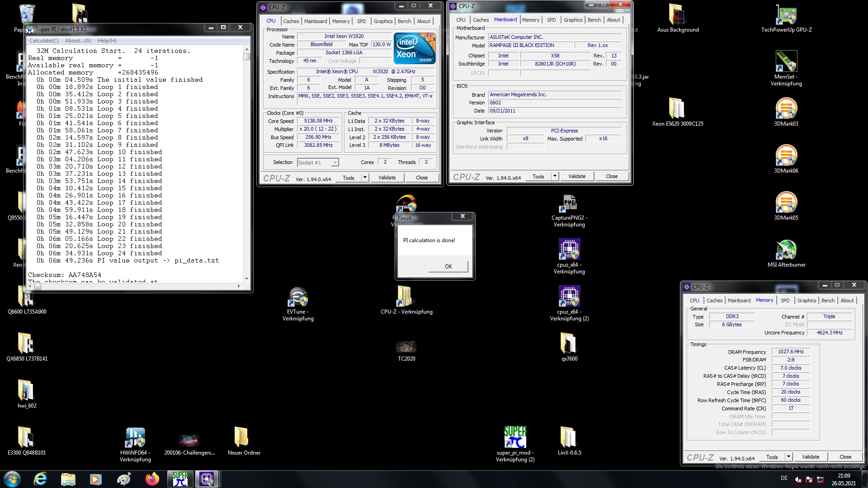Open Xeon E5620 3009C125 folder
This screenshot has height=488, width=868.
click(678, 112)
